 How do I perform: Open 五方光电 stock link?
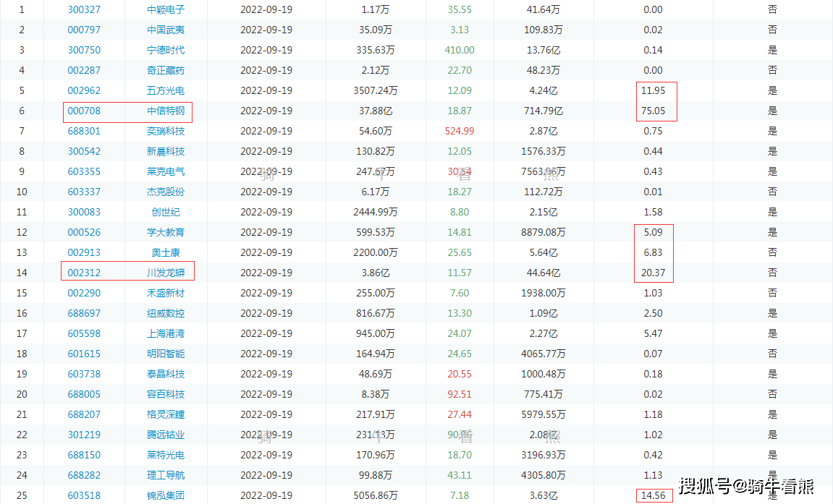coord(166,90)
